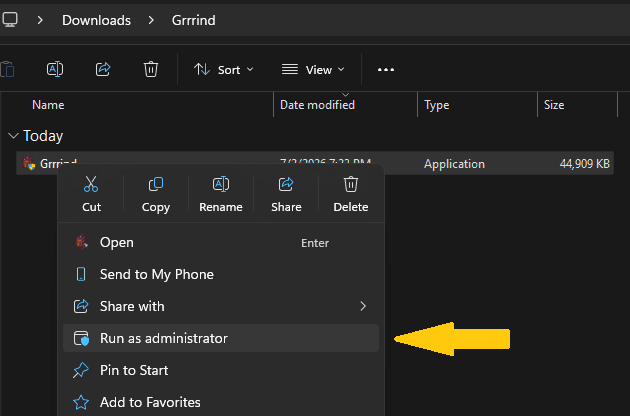Select Open from the context menu
This screenshot has height=416, width=630.
point(221,242)
